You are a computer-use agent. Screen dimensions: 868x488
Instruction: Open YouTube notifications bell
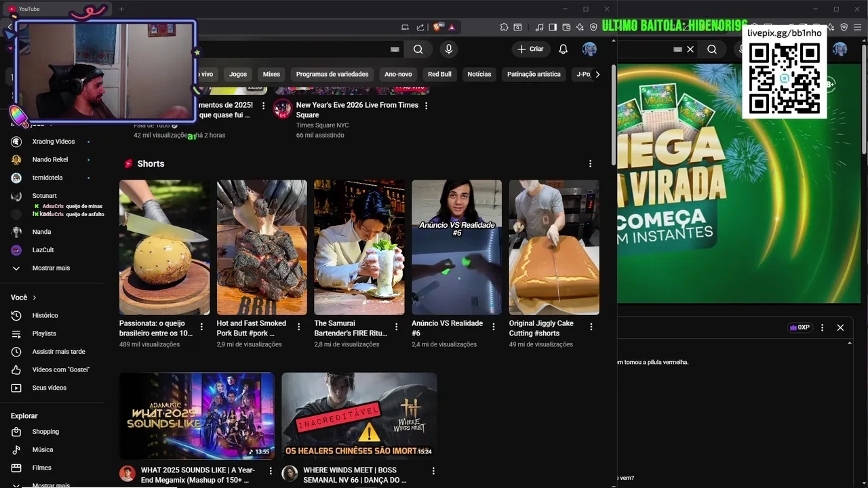tap(563, 49)
